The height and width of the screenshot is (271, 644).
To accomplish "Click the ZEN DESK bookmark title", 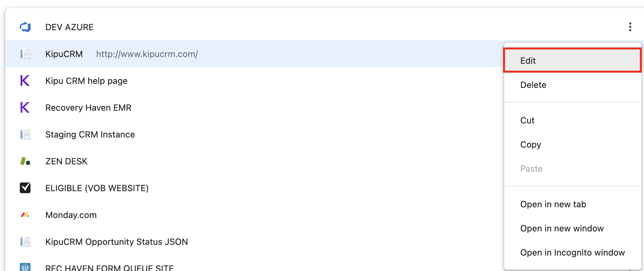I will click(x=66, y=161).
